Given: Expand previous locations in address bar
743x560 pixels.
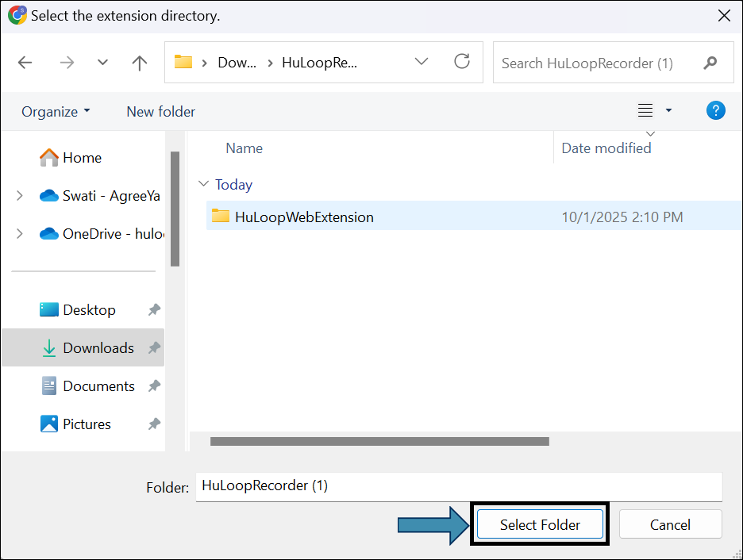Looking at the screenshot, I should click(422, 62).
